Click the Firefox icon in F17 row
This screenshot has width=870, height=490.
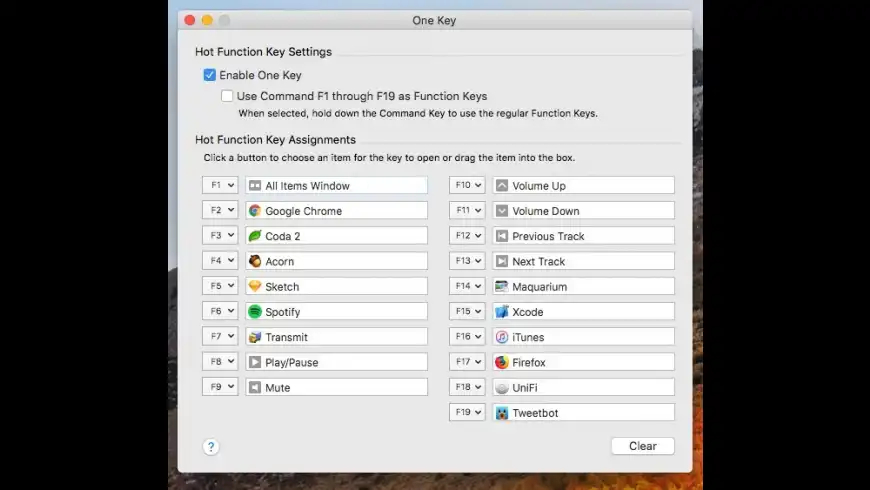click(x=502, y=362)
